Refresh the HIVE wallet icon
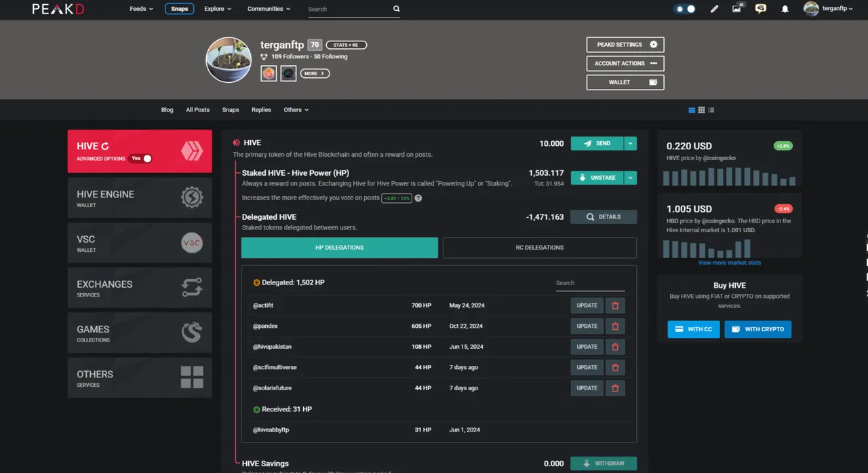The image size is (868, 473). (105, 146)
